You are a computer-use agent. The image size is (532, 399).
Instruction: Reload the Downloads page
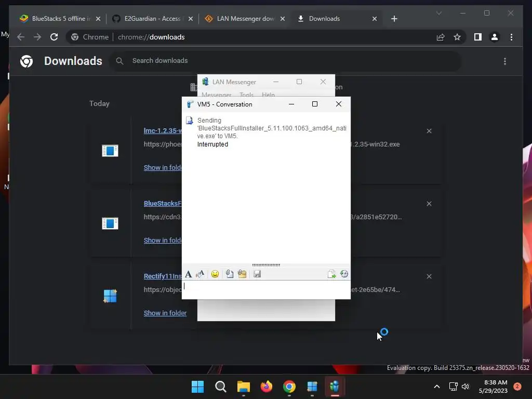click(x=54, y=37)
